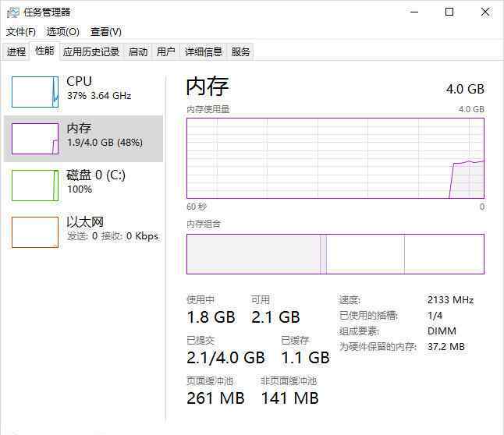504x435 pixels.
Task: Switch to the 服务 tab
Action: click(x=241, y=52)
